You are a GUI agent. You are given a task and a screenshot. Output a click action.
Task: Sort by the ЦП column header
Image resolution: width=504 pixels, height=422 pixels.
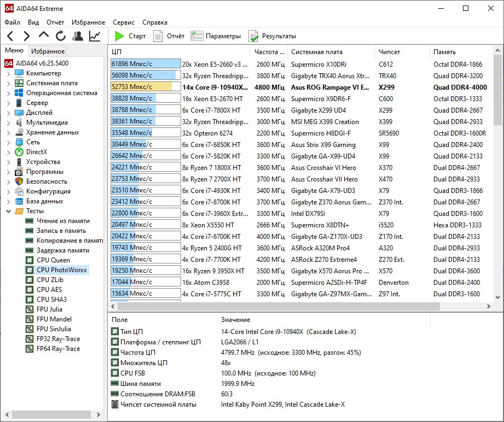pos(179,52)
